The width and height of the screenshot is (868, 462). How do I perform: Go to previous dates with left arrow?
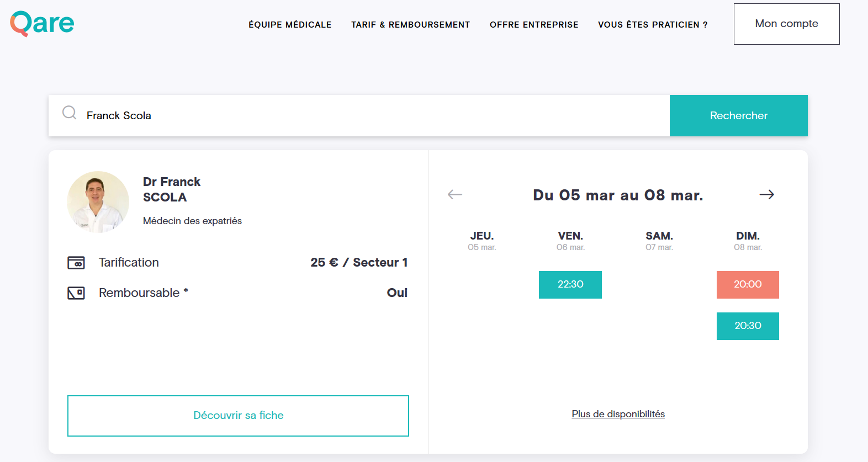pyautogui.click(x=454, y=194)
